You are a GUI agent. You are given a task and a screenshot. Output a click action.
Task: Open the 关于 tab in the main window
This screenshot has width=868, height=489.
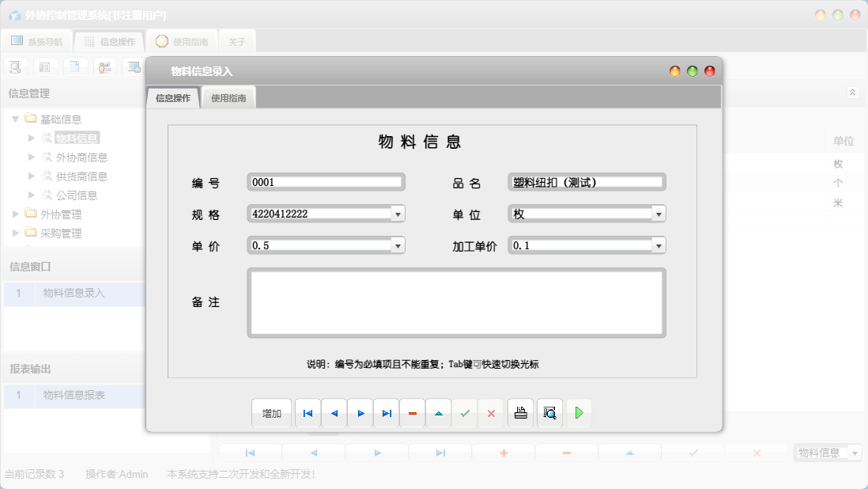click(238, 40)
